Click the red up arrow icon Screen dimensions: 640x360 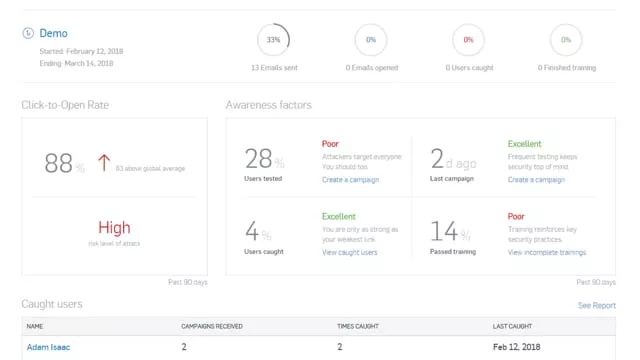104,163
